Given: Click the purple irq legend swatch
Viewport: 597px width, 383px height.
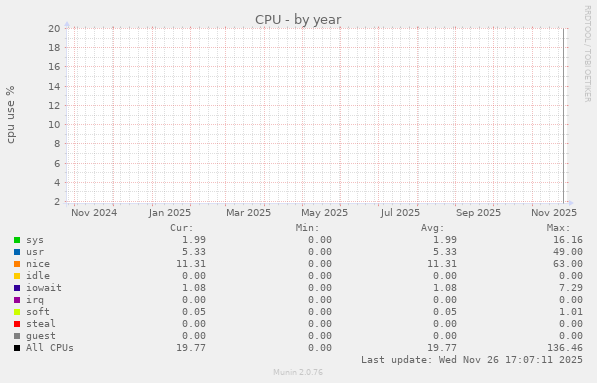Looking at the screenshot, I should [17, 300].
